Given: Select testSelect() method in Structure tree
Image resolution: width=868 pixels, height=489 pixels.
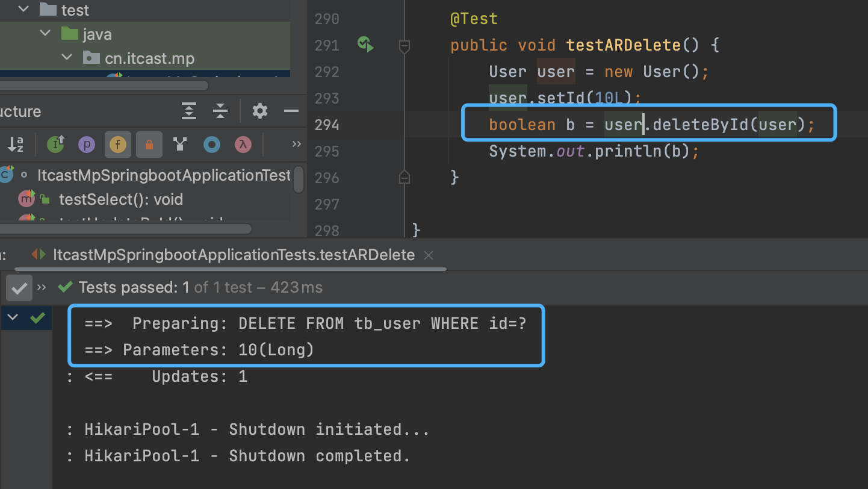Looking at the screenshot, I should click(x=120, y=199).
